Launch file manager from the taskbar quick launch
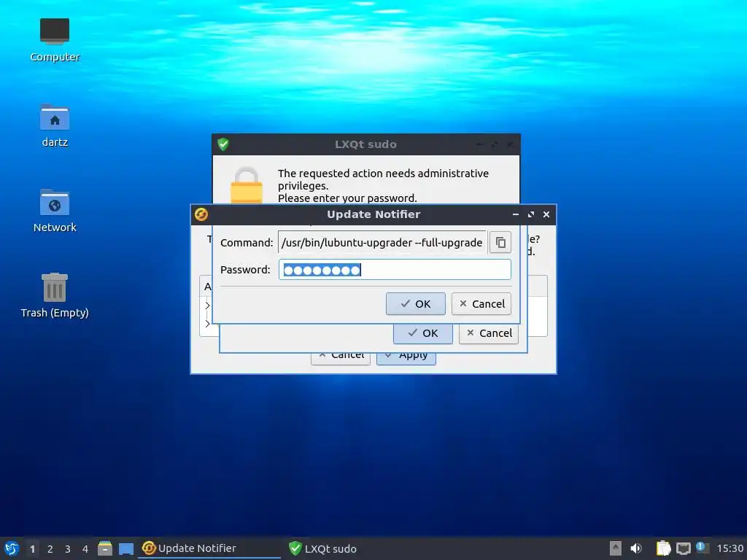The height and width of the screenshot is (560, 747). tap(105, 548)
